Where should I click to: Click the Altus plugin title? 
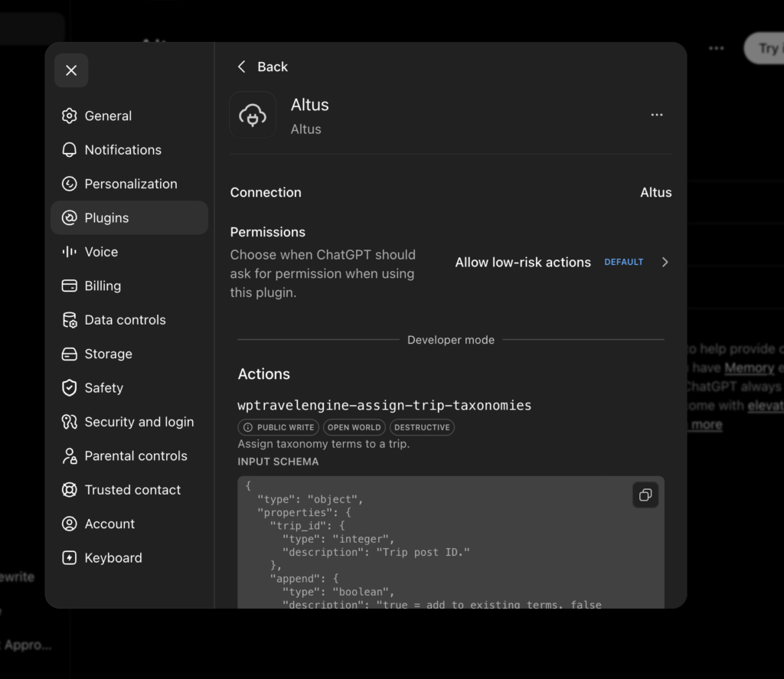click(x=309, y=105)
